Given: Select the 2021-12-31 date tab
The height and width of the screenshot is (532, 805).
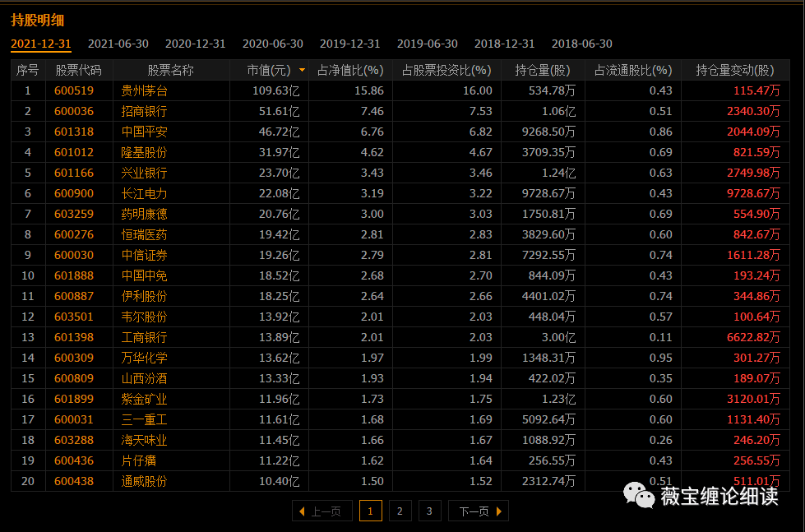Looking at the screenshot, I should click(40, 44).
